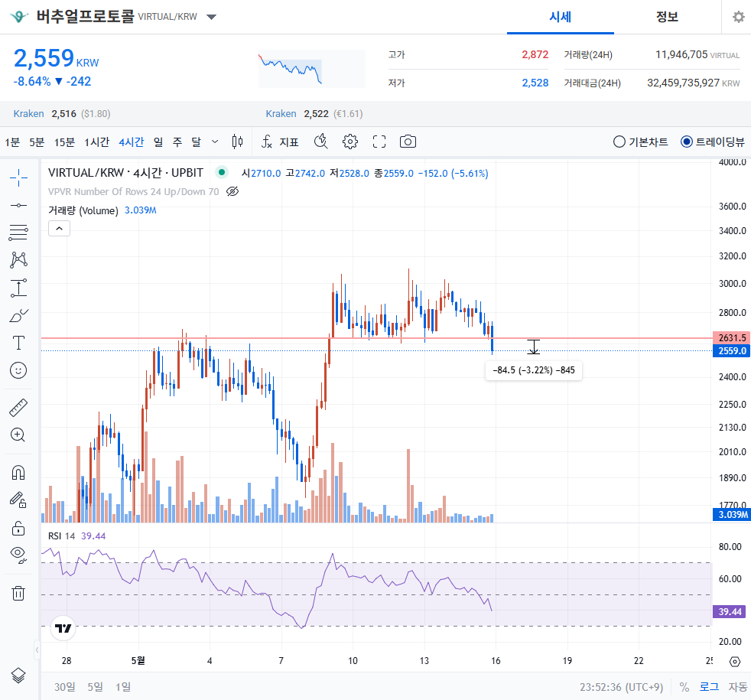Collapse left toolbar with side arrow
Screen dimensions: 751x700
(37, 650)
